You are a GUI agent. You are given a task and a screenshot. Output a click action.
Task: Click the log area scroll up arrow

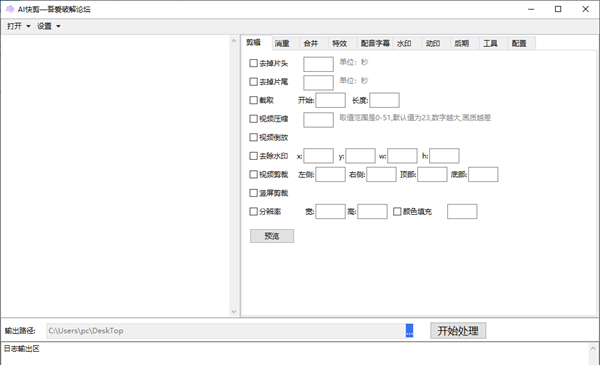pos(593,349)
